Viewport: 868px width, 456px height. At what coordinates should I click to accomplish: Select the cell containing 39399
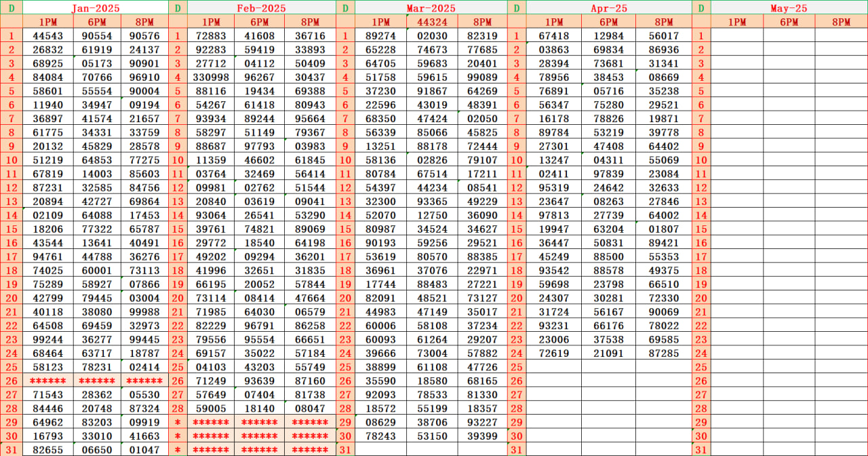[x=482, y=436]
